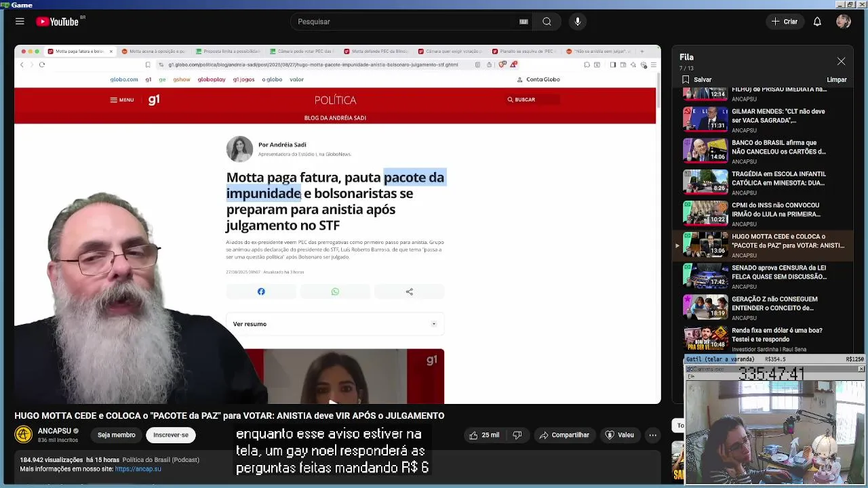
Task: Clear the queue with Limpar
Action: pos(837,80)
